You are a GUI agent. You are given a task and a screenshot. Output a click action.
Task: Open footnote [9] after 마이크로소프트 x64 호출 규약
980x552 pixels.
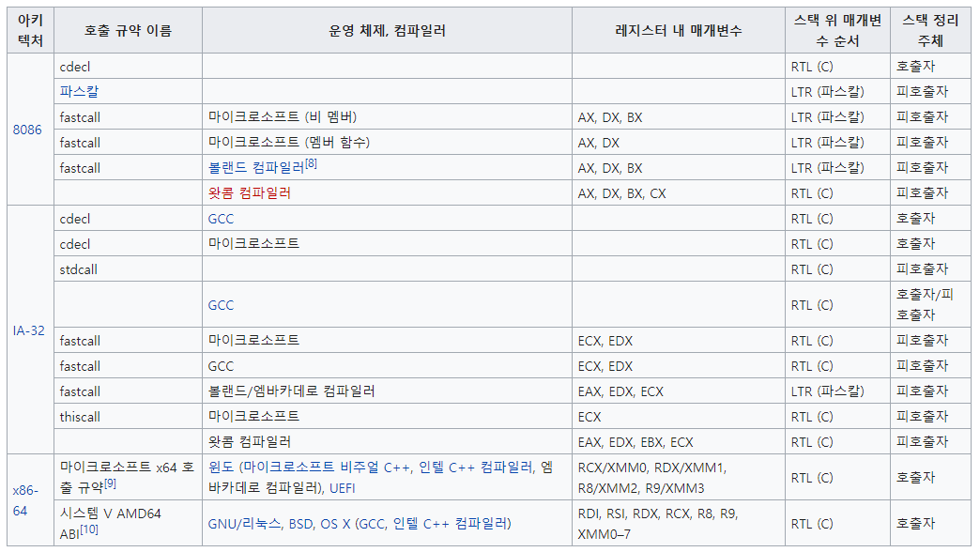110,483
